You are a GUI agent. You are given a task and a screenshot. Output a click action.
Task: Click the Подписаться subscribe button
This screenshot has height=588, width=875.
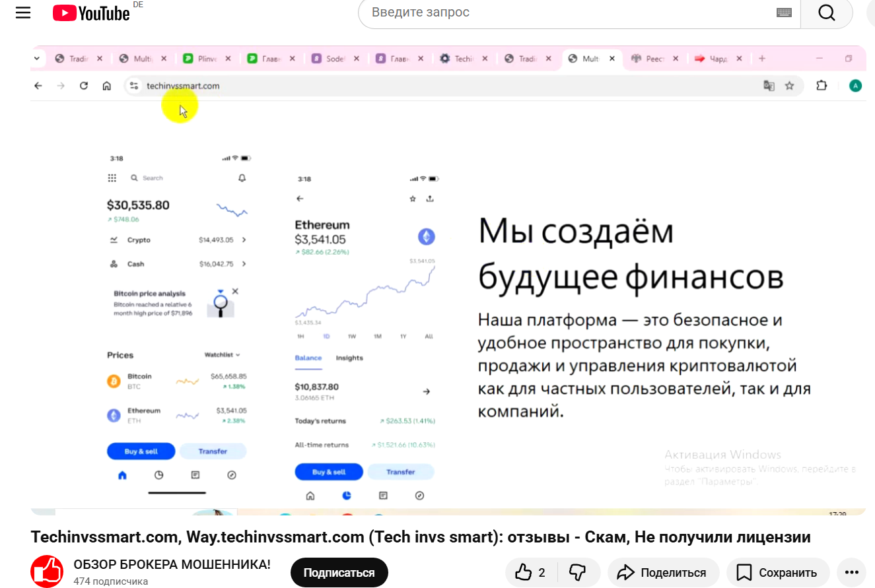pyautogui.click(x=339, y=572)
